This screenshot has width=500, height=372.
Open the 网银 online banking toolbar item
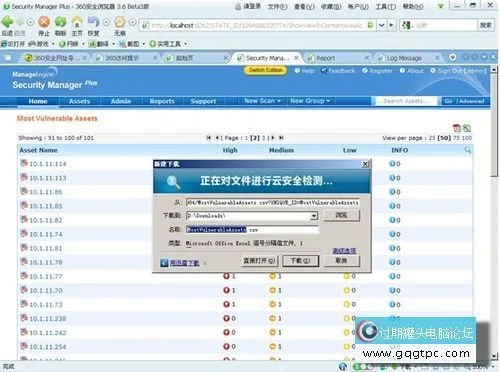(x=71, y=44)
